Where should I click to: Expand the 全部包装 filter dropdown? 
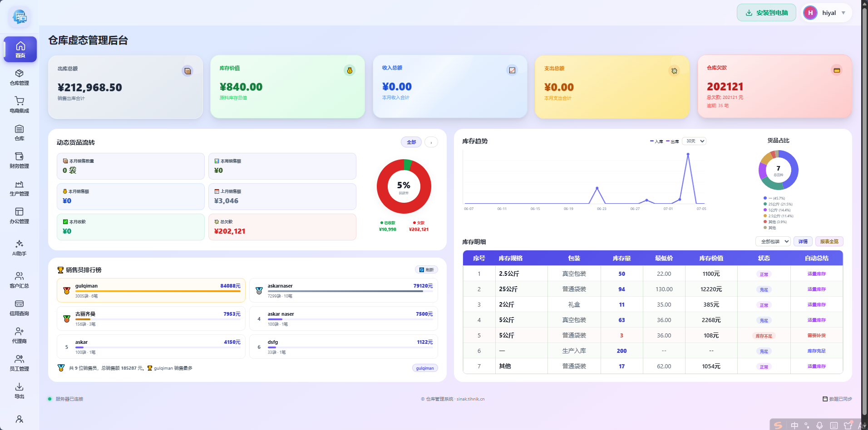click(x=773, y=241)
